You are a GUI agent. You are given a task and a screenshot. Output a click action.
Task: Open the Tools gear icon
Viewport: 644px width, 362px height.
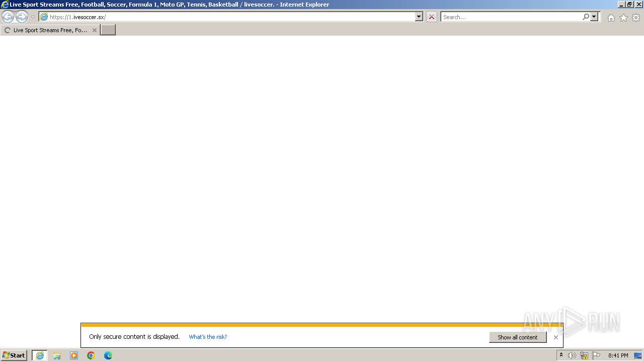pyautogui.click(x=636, y=18)
